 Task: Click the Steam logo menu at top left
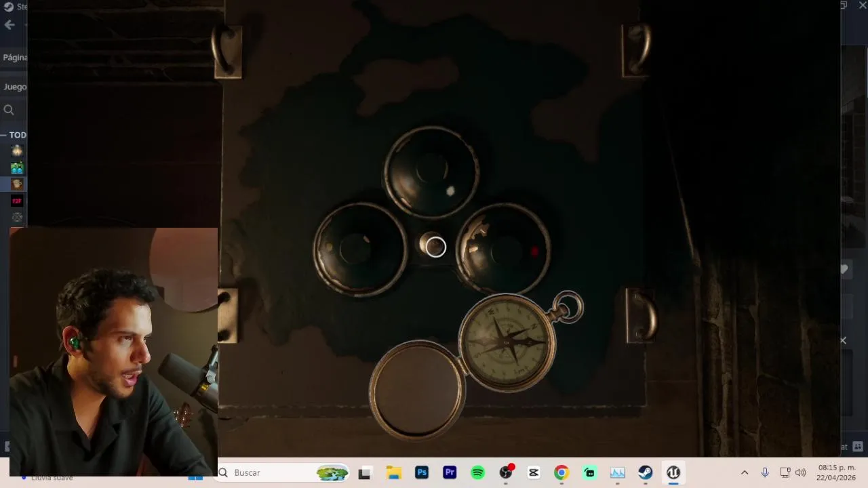coord(9,7)
